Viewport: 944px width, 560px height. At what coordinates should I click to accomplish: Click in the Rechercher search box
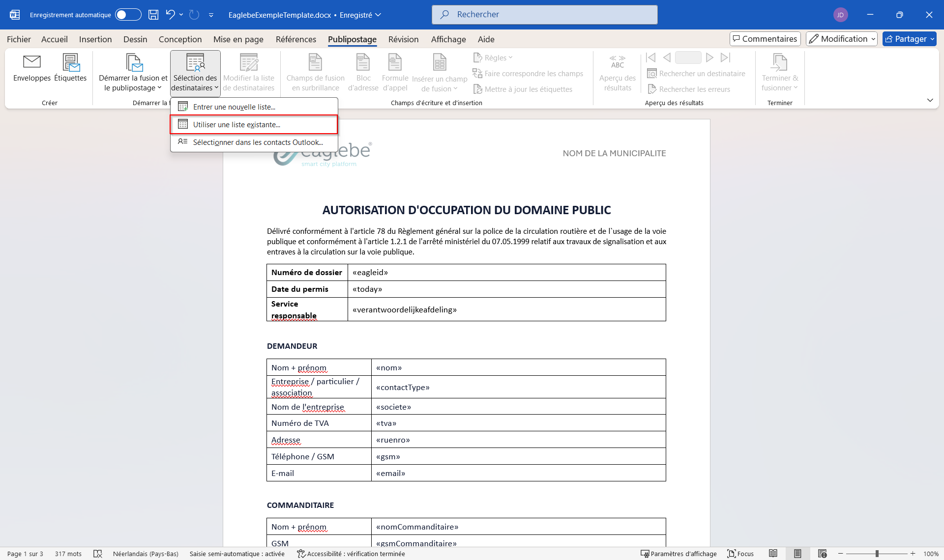pyautogui.click(x=544, y=15)
